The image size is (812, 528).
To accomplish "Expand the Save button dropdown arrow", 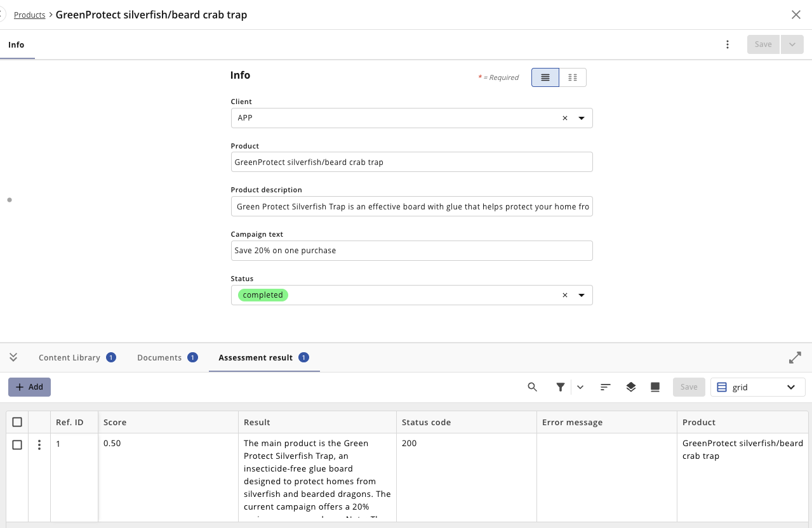I will tap(792, 44).
